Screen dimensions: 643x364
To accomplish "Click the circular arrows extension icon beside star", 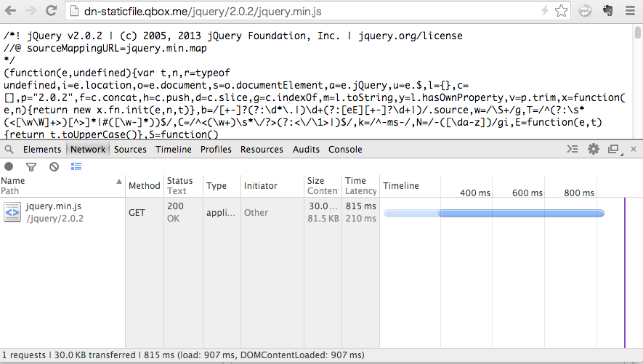I will click(x=585, y=11).
